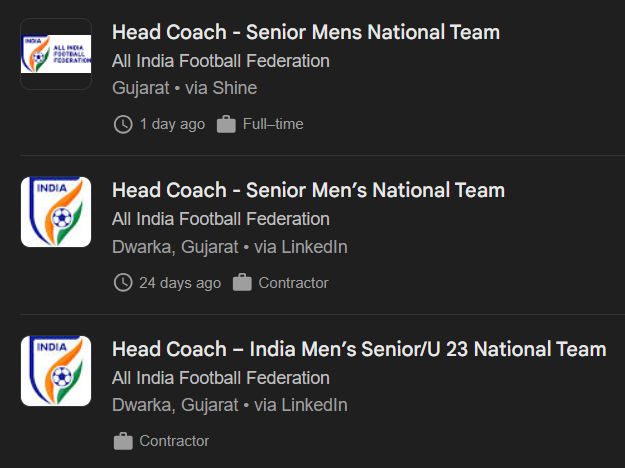Click the clock icon next to 1 day ago
The height and width of the screenshot is (468, 625).
tap(123, 124)
